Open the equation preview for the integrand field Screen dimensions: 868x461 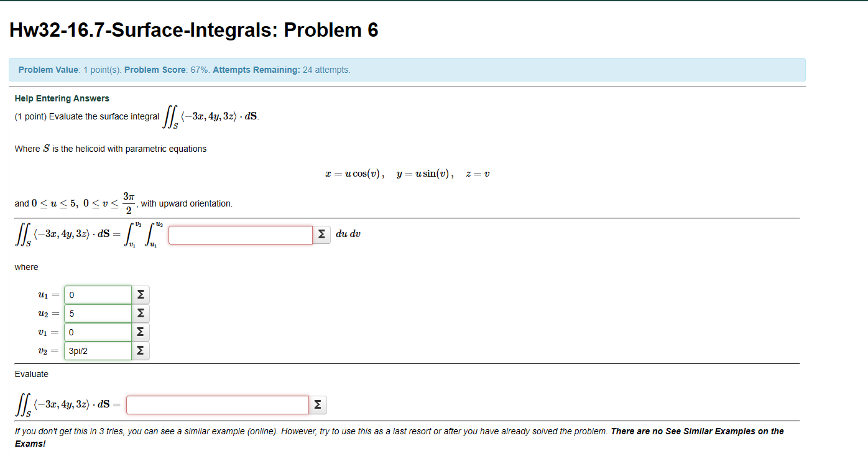pos(321,235)
